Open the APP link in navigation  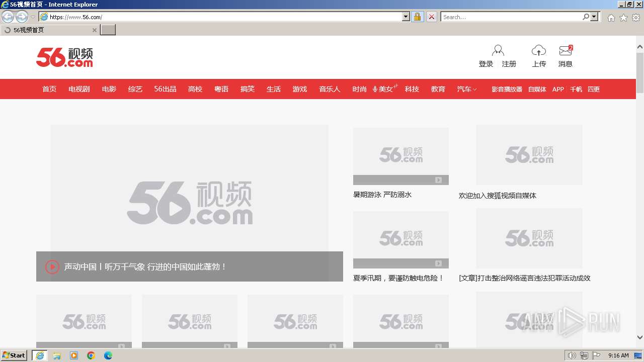point(558,89)
